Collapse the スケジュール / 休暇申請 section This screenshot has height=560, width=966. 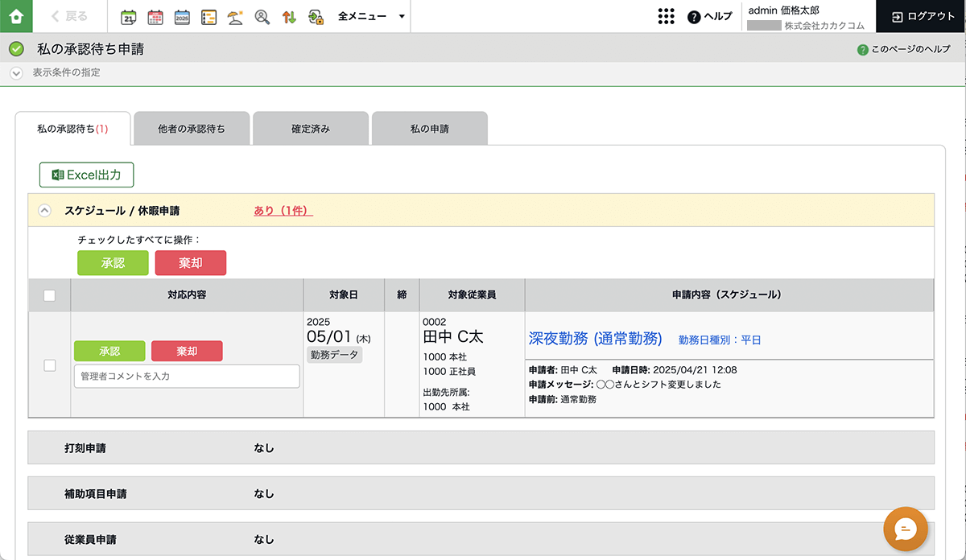click(x=45, y=211)
